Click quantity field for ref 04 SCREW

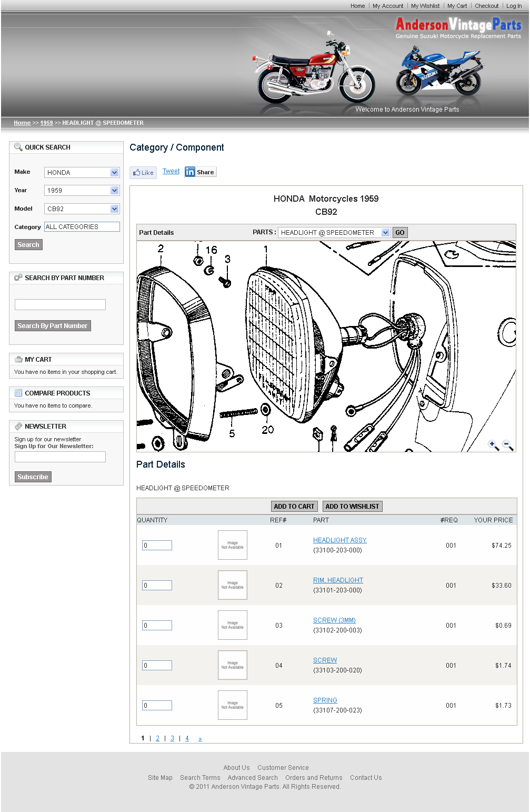tap(157, 665)
